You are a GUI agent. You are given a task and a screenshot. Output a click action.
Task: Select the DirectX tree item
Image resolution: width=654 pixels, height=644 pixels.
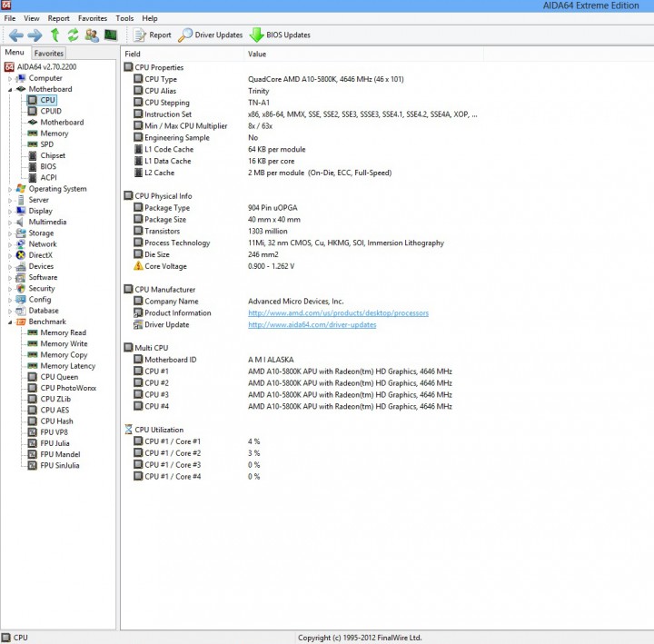[35, 255]
